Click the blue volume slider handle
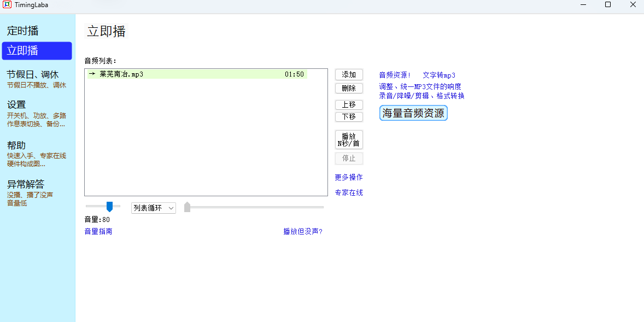 [x=109, y=206]
